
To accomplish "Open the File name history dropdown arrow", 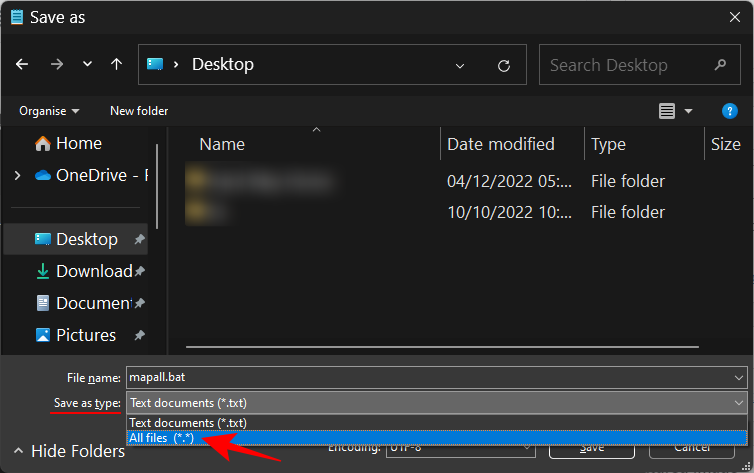I will 739,378.
